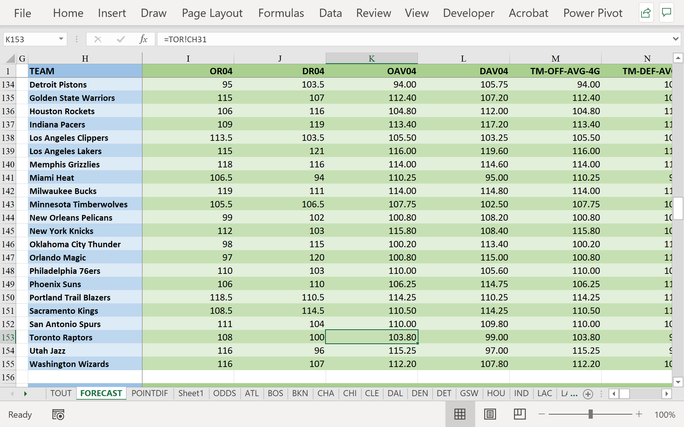Open the Power Pivot ribbon tab
Viewport: 684px width, 427px height.
pyautogui.click(x=592, y=13)
